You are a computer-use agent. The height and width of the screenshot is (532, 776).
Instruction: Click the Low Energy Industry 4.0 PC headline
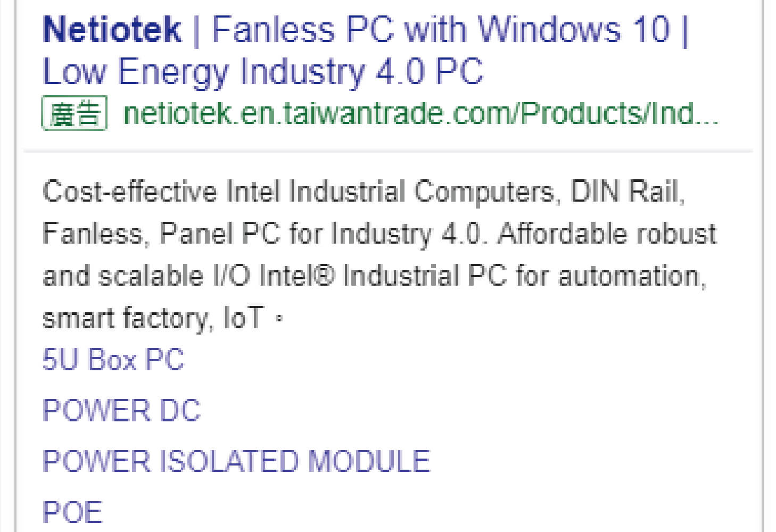[263, 72]
